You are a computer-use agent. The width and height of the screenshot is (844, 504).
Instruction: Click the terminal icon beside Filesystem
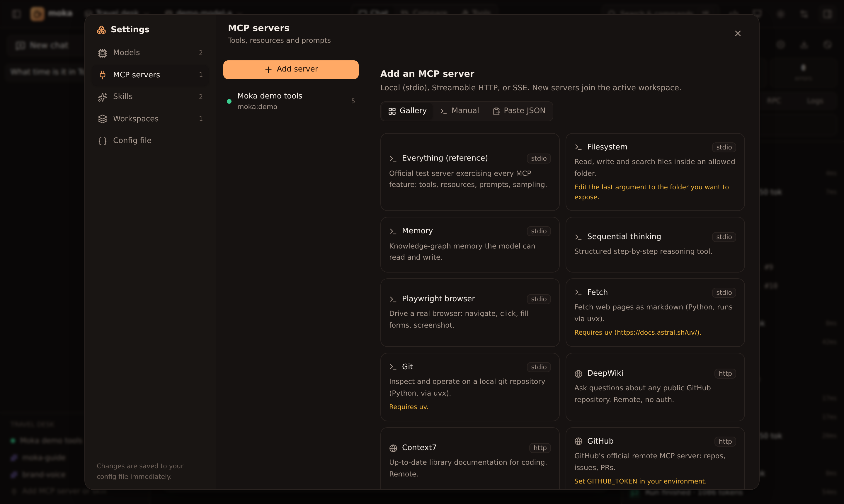tap(578, 147)
